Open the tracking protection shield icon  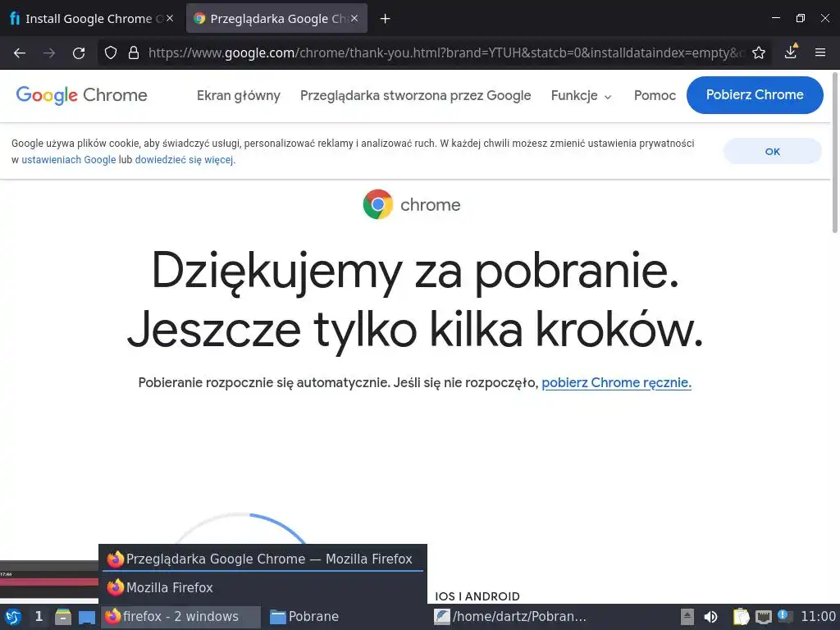coord(111,52)
